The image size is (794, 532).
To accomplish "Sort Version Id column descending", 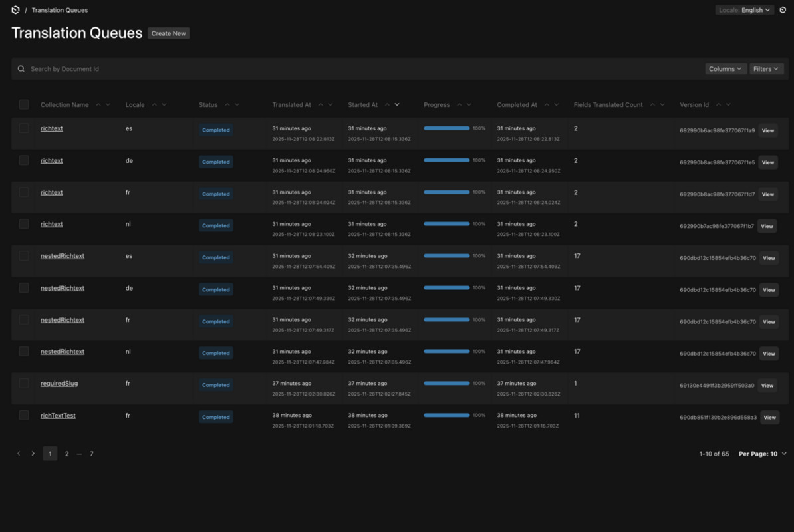I will [728, 104].
